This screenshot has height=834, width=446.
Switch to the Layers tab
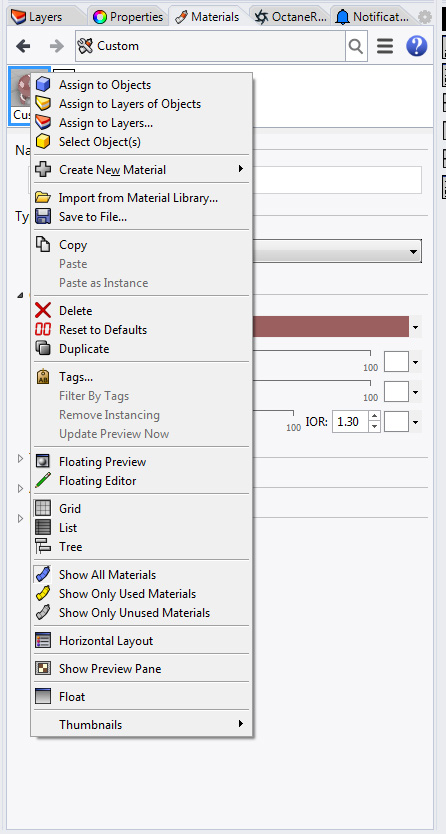click(x=36, y=17)
